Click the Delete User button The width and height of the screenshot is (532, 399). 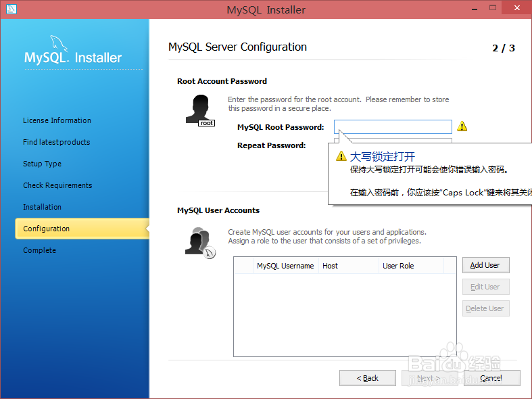486,308
